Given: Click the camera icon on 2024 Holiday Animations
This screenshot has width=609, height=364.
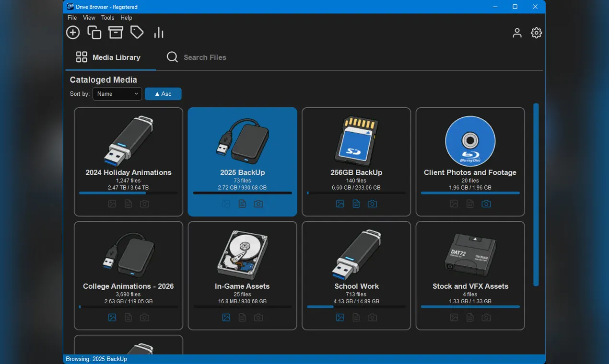Looking at the screenshot, I should click(144, 204).
